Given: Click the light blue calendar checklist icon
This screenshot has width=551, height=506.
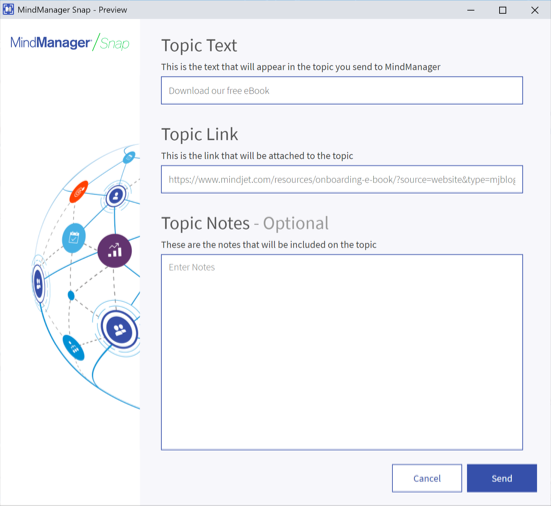Looking at the screenshot, I should click(73, 238).
